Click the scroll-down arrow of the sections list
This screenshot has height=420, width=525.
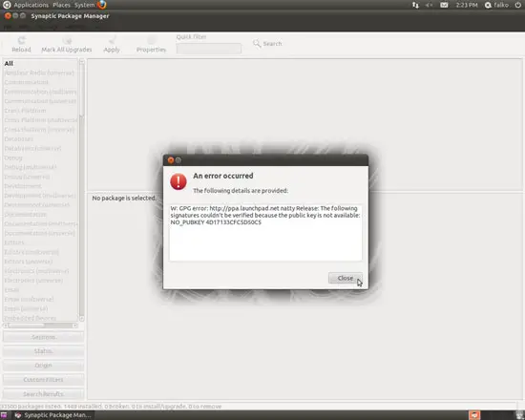82,319
